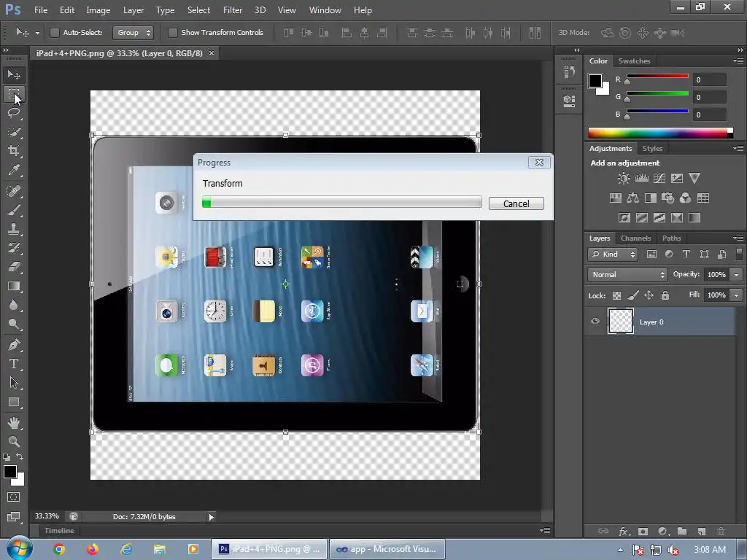The image size is (747, 560).
Task: Enable the Auto-Select checkbox
Action: [x=55, y=32]
